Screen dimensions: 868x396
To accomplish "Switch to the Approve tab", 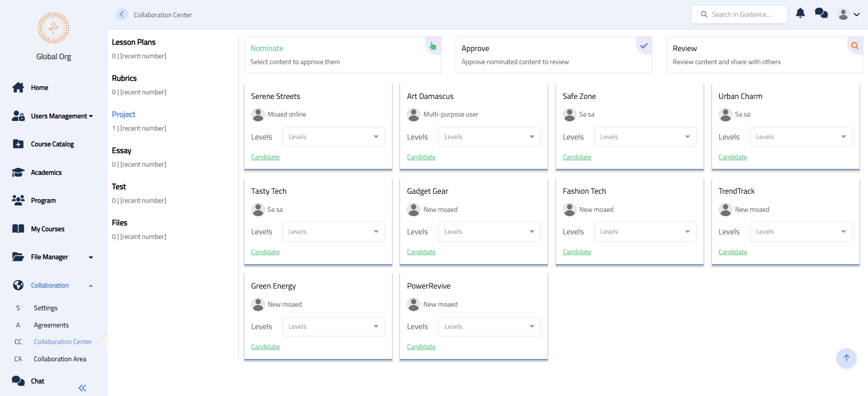I will point(554,55).
